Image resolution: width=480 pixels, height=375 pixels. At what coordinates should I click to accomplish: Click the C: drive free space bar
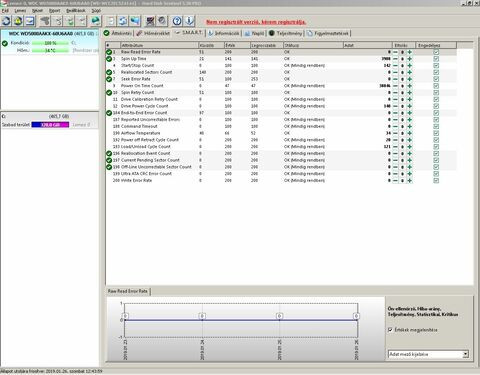[50, 125]
